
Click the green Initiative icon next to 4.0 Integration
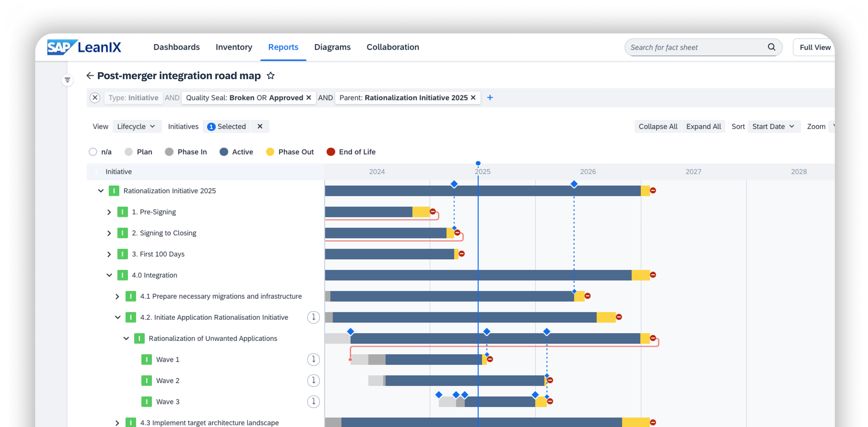click(x=123, y=275)
